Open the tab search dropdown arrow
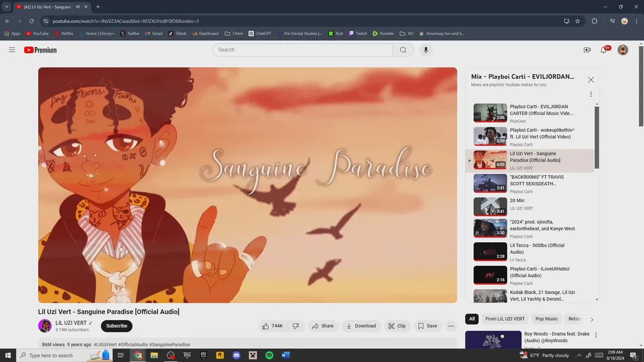 (x=7, y=7)
